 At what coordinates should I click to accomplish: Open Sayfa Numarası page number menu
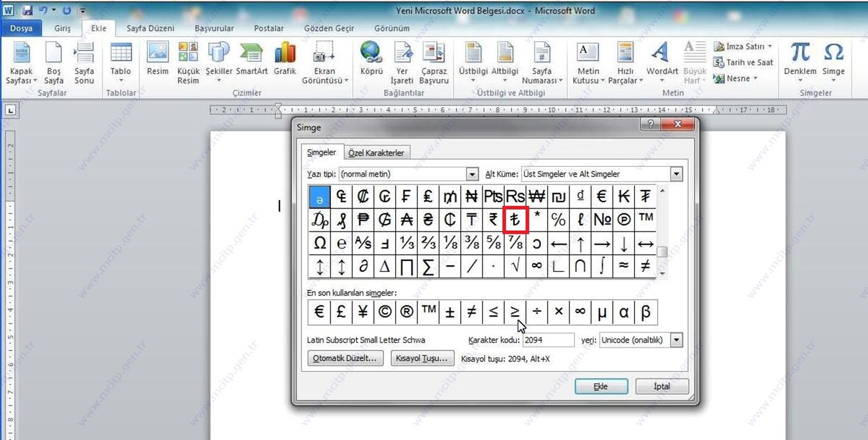click(x=542, y=63)
